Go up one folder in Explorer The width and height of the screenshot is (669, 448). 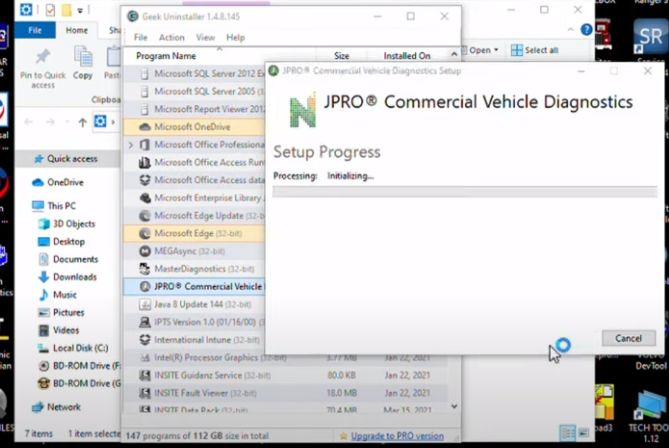(x=83, y=122)
